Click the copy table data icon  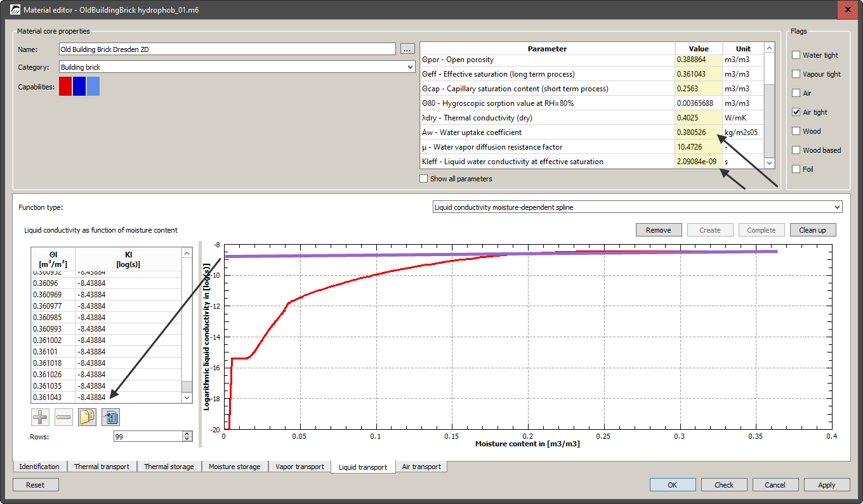point(86,417)
